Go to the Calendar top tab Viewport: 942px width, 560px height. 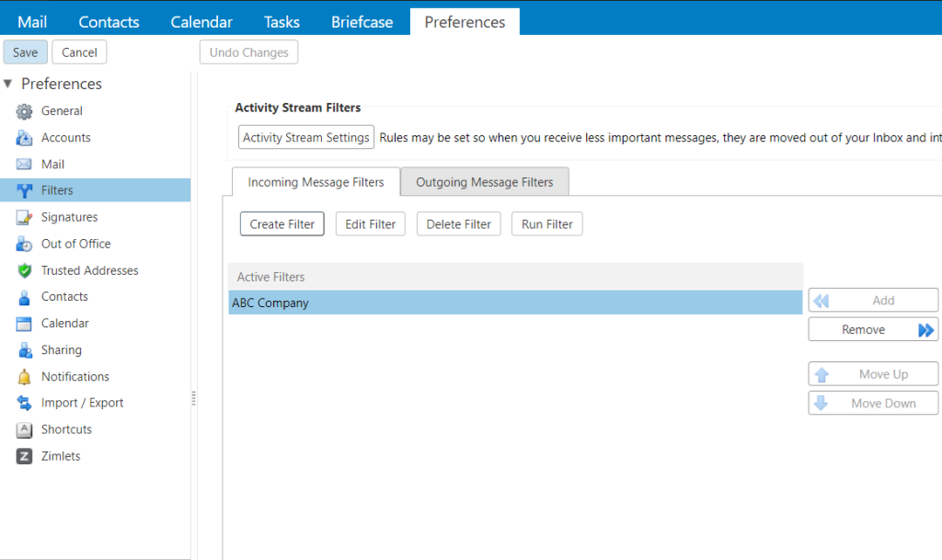click(x=201, y=22)
